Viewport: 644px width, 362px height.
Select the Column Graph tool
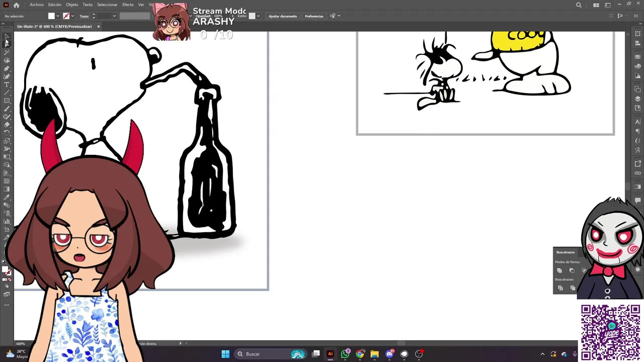[x=7, y=221]
